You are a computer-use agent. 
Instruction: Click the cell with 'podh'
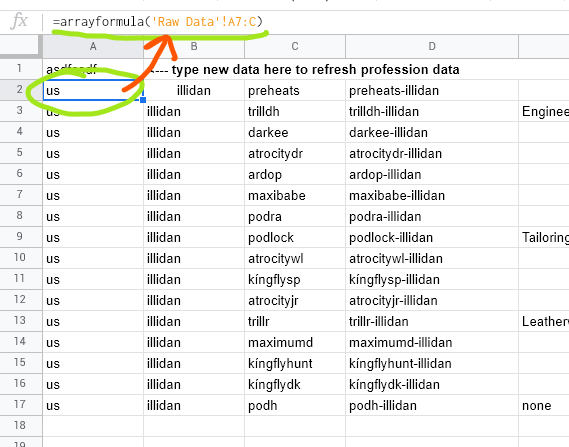point(295,406)
